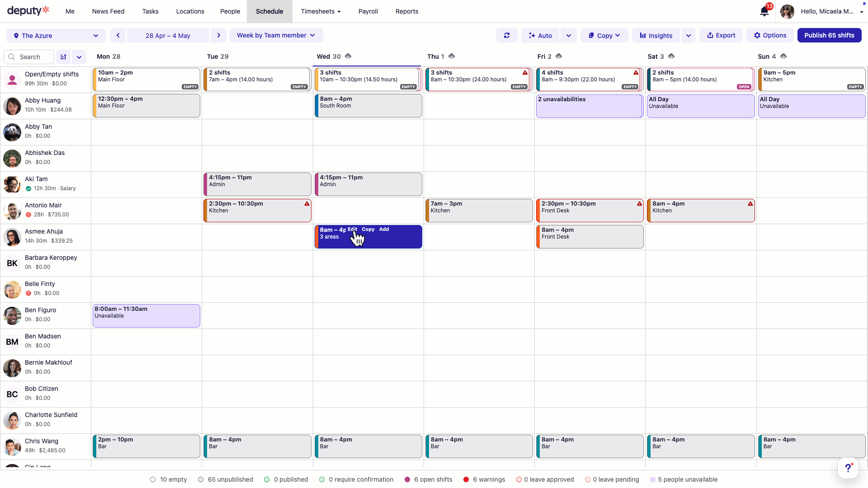The image size is (868, 488).
Task: Open the People tab
Action: (x=230, y=11)
